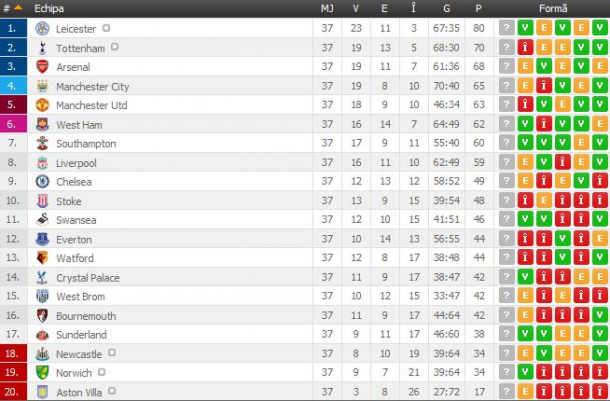Viewport: 610px width, 401px height.
Task: Click the Manchester Utd crest icon
Action: point(43,105)
